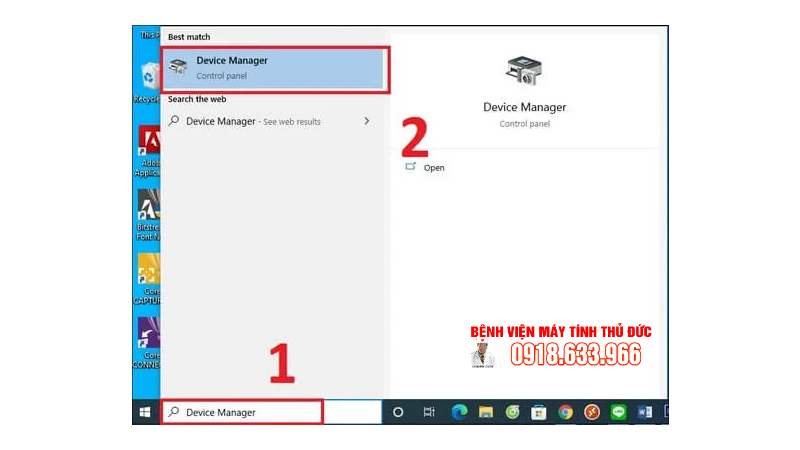Open Microsoft Store from taskbar

(539, 412)
